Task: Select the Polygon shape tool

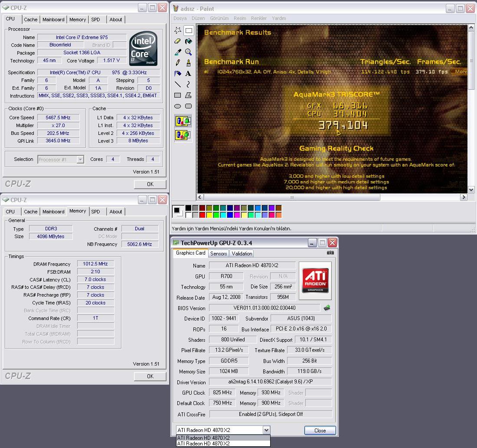Action: 189,95
